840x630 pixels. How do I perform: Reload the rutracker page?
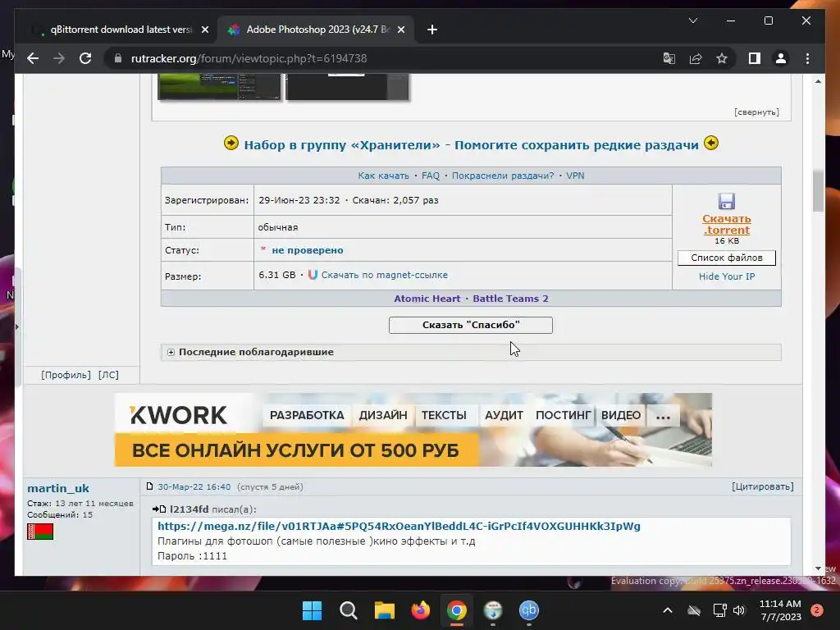[x=85, y=58]
